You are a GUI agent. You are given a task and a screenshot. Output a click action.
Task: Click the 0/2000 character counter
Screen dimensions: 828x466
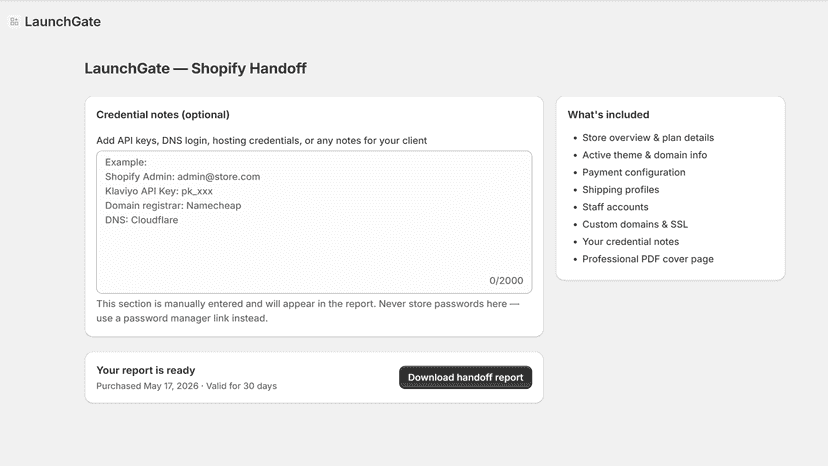click(506, 281)
